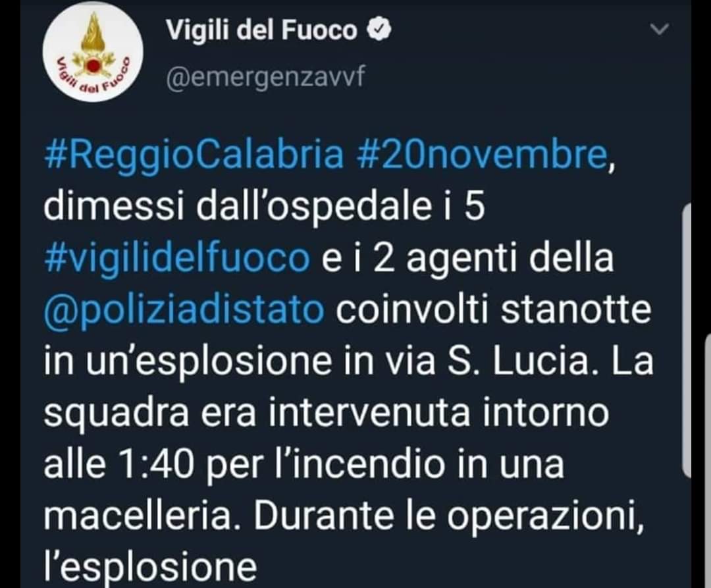711x588 pixels.
Task: Open the #vigilidelfuoco hashtag
Action: [x=177, y=258]
